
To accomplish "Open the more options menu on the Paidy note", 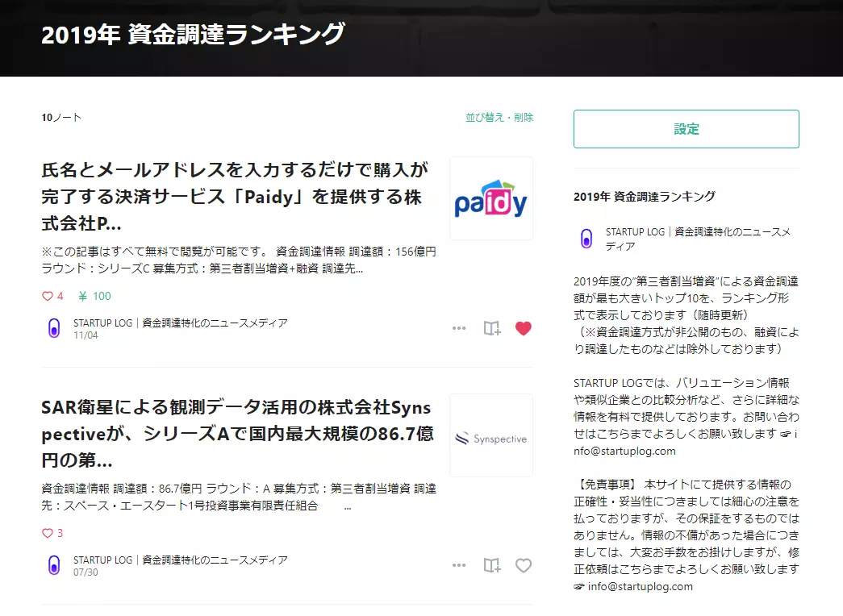I will [458, 328].
